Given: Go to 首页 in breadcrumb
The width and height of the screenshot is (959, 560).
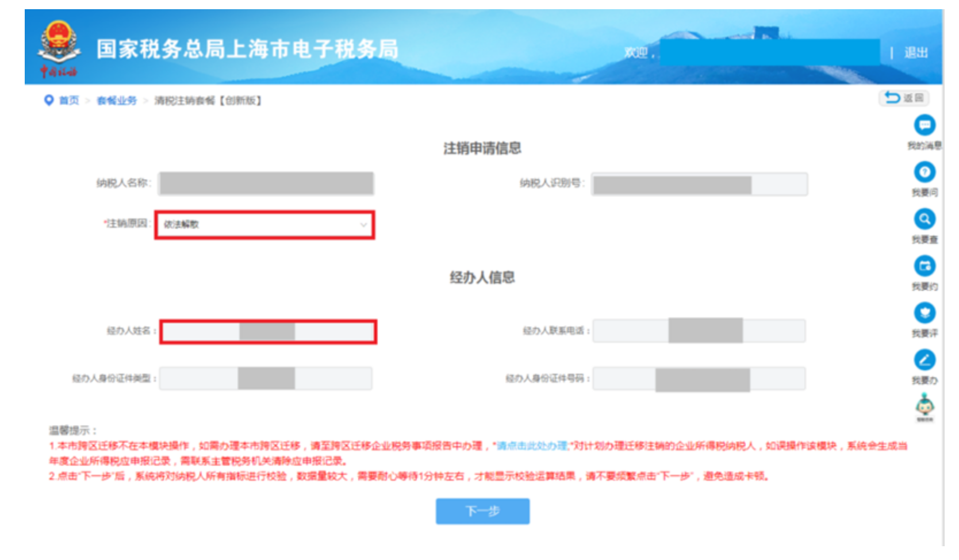Looking at the screenshot, I should pyautogui.click(x=69, y=101).
